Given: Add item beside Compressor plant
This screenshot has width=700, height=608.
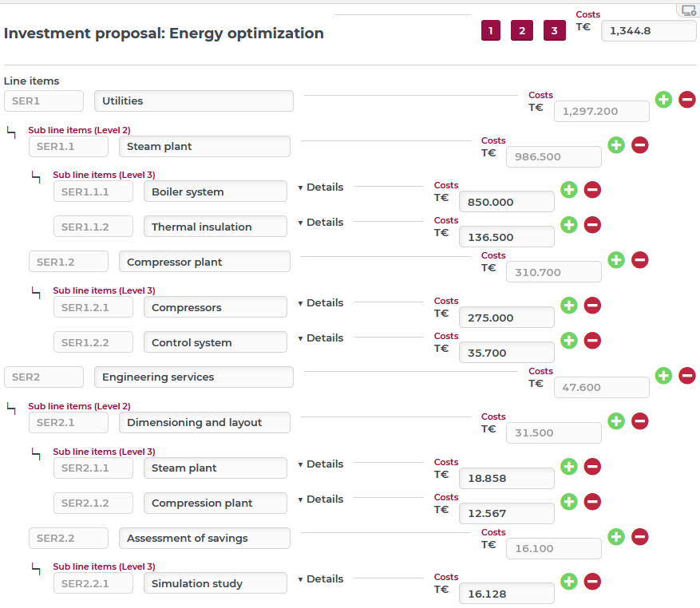Looking at the screenshot, I should pos(616,260).
